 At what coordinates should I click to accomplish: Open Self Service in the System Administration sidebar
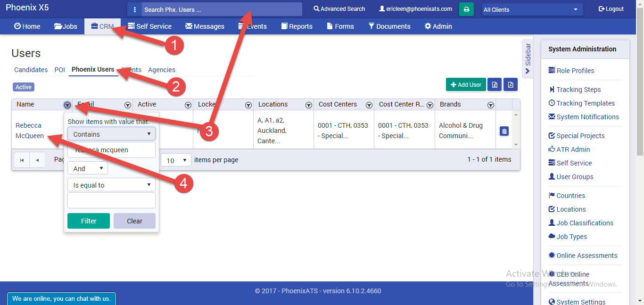570,163
